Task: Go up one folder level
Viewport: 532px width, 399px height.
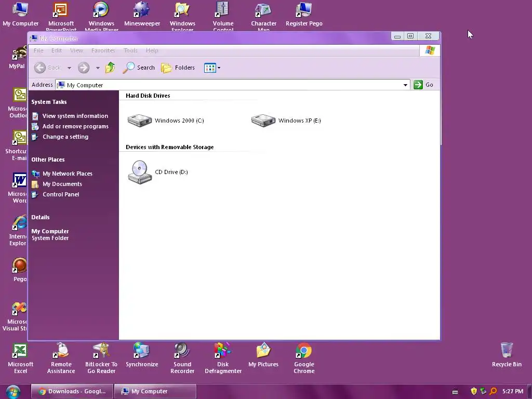Action: click(x=110, y=68)
